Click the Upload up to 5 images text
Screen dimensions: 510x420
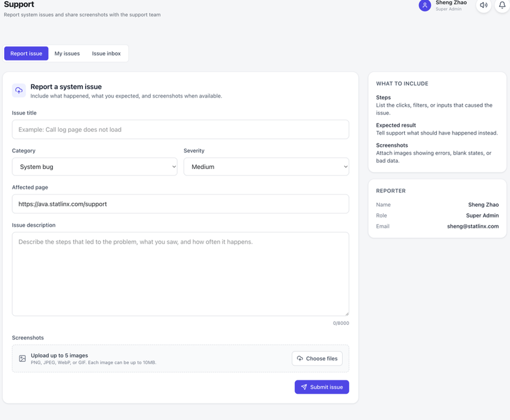pyautogui.click(x=59, y=356)
